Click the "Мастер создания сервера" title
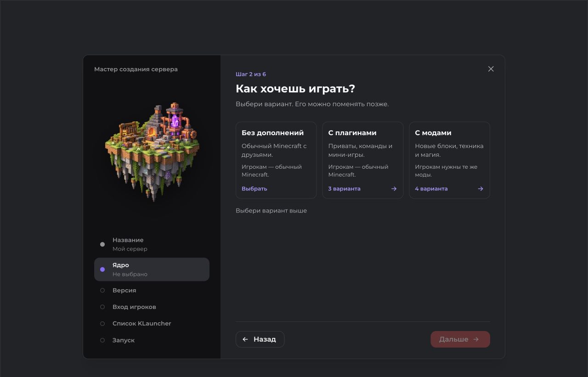Viewport: 588px width, 377px height. 136,69
